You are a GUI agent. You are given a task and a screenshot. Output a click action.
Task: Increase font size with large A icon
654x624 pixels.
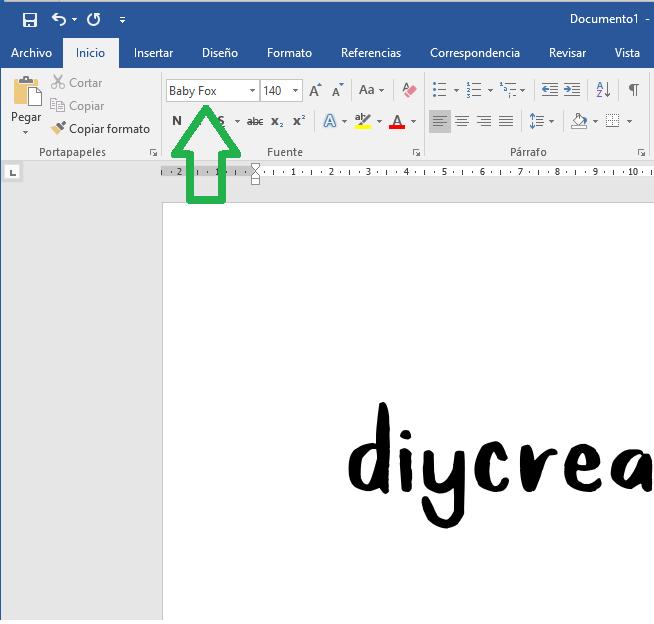[x=315, y=90]
